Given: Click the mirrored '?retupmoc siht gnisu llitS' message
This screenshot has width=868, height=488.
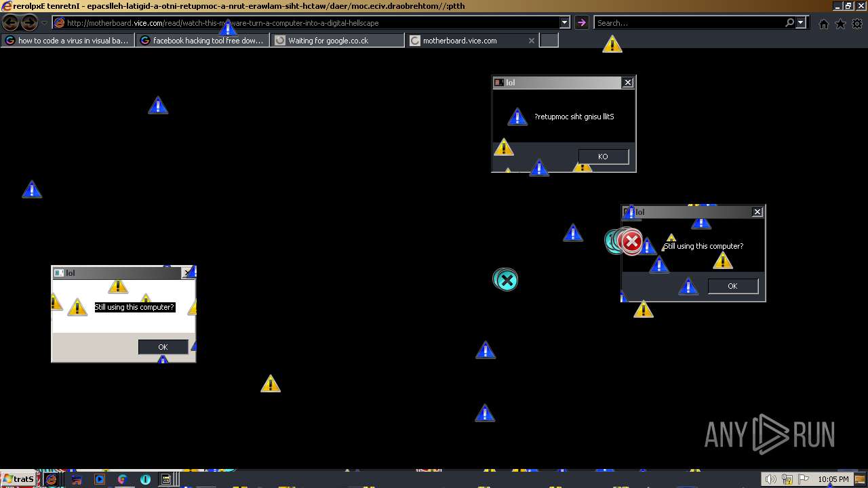Looking at the screenshot, I should [x=574, y=117].
